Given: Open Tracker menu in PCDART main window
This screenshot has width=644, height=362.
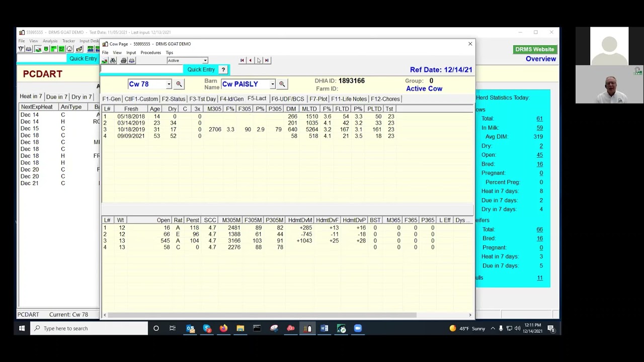Looking at the screenshot, I should tap(69, 41).
